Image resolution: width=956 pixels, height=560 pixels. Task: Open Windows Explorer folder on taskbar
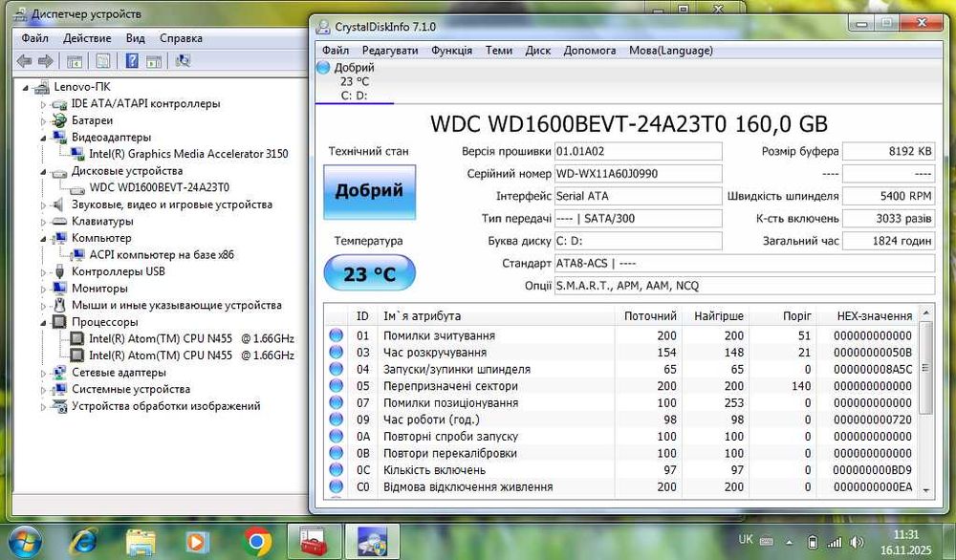(141, 542)
